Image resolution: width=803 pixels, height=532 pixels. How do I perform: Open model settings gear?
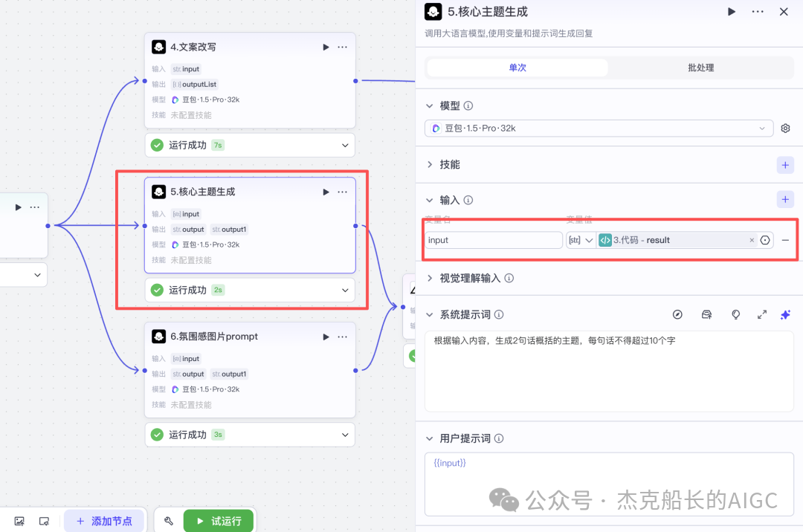coord(785,129)
